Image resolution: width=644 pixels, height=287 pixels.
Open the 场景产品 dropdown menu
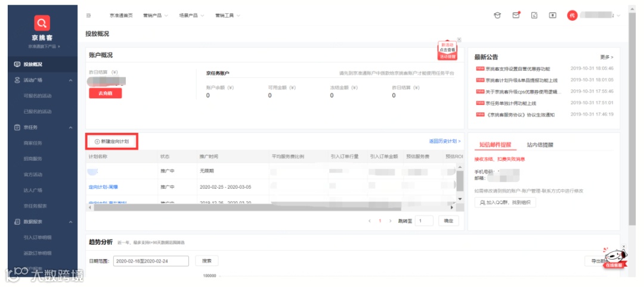tap(191, 15)
